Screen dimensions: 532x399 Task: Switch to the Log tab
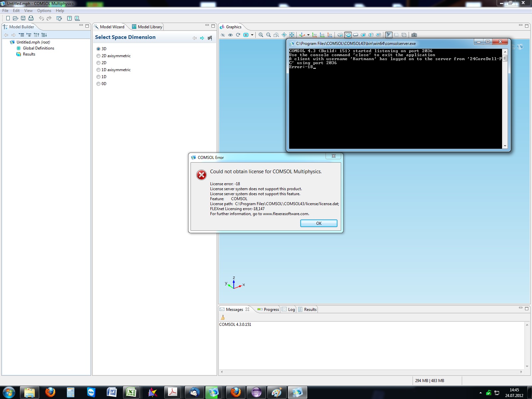click(291, 310)
